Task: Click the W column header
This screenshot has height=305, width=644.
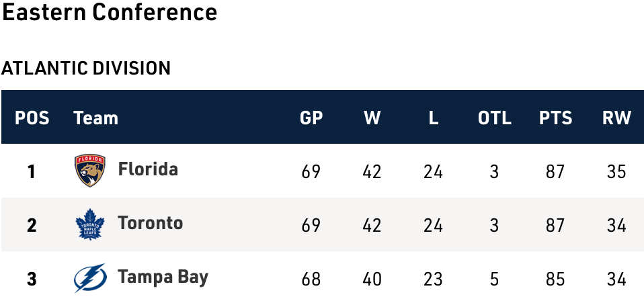Action: click(372, 118)
